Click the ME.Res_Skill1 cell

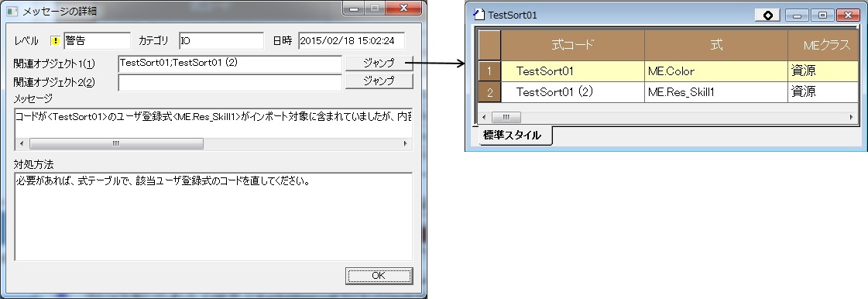(x=716, y=92)
